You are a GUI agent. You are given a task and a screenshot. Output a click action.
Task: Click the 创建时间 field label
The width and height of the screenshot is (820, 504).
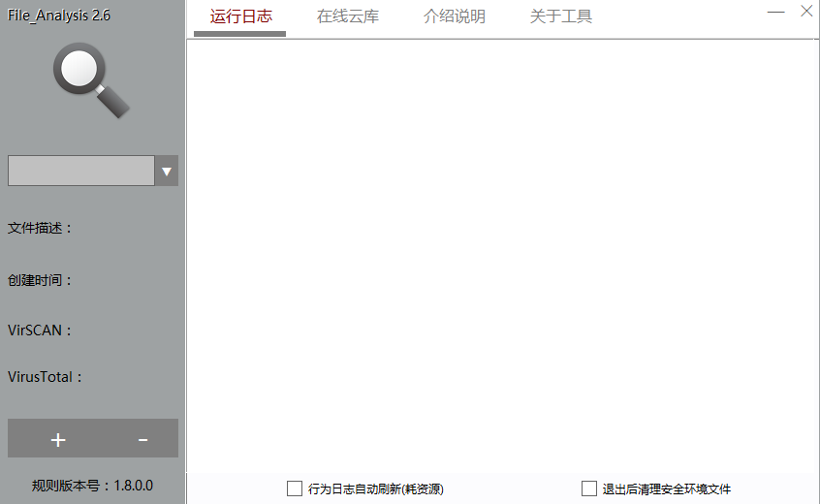[x=40, y=280]
